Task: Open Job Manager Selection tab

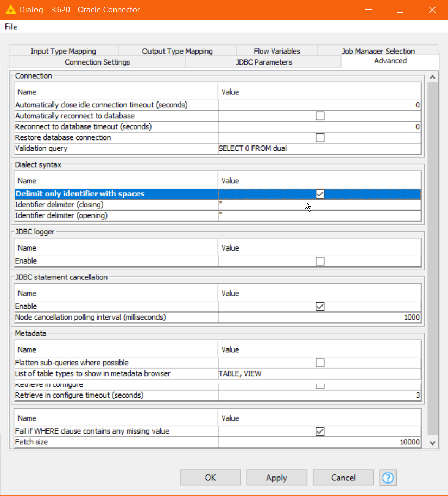Action: [x=378, y=51]
